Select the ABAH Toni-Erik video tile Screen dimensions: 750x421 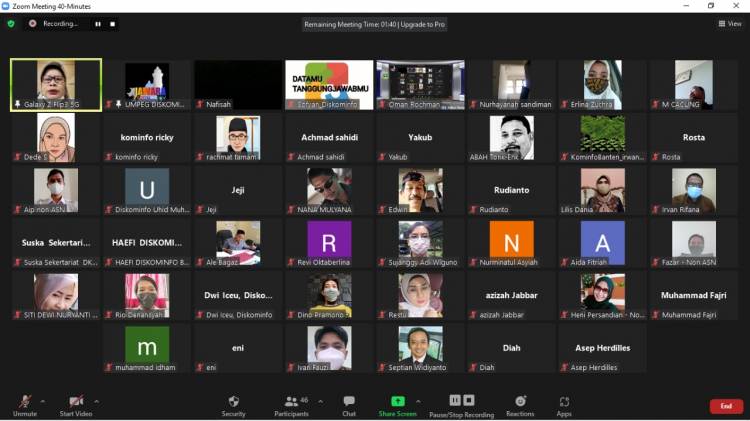point(511,138)
